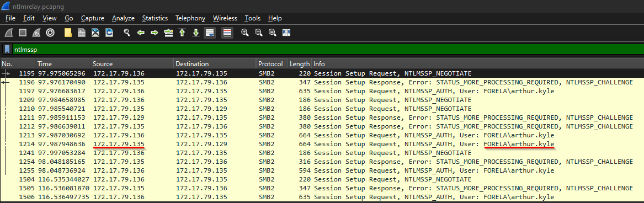Open the File menu
Screen dimensions: 644x203
point(10,18)
